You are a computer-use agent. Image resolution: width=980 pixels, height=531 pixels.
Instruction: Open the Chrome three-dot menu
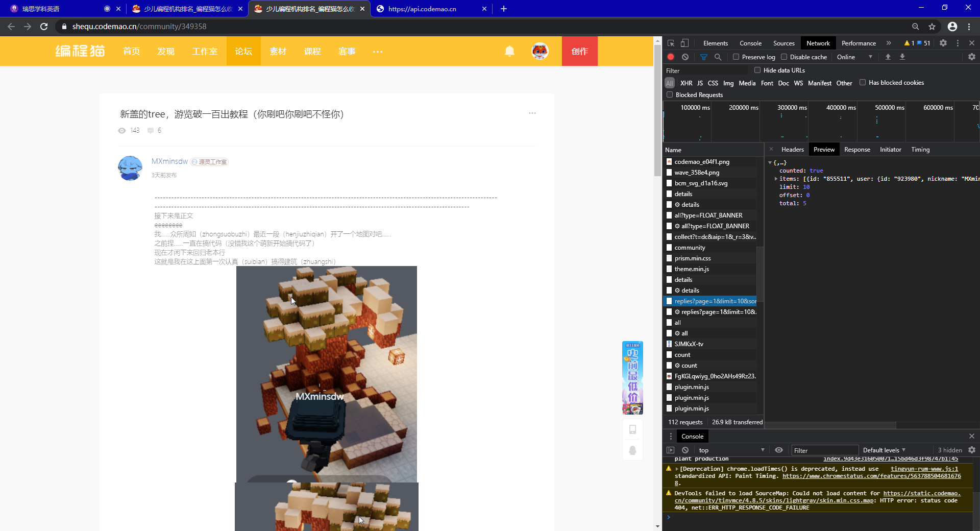969,27
